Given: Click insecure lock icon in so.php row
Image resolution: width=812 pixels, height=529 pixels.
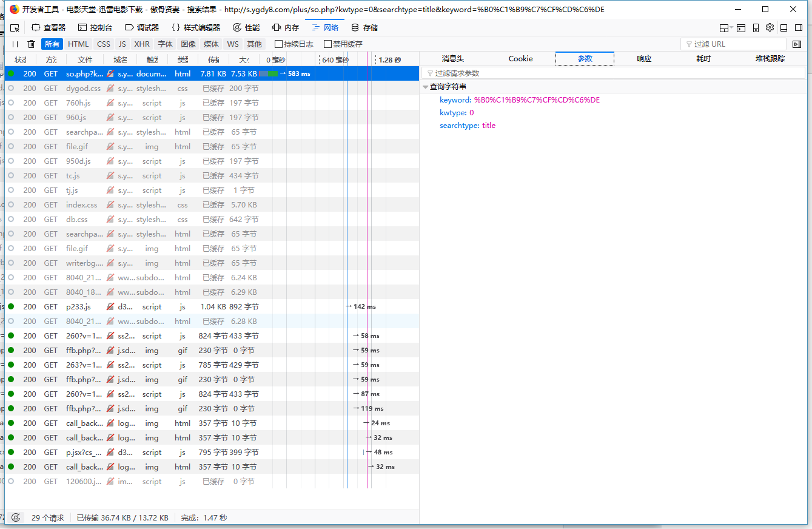Looking at the screenshot, I should click(x=110, y=73).
